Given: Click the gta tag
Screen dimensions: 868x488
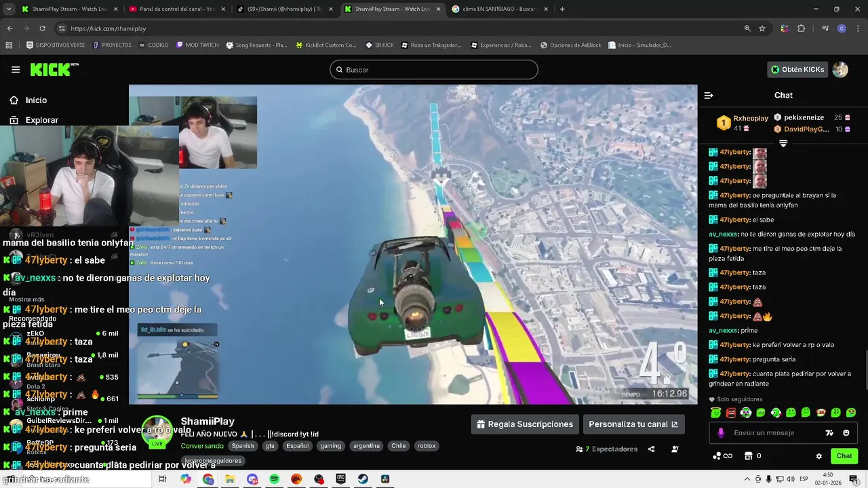Looking at the screenshot, I should tap(270, 446).
